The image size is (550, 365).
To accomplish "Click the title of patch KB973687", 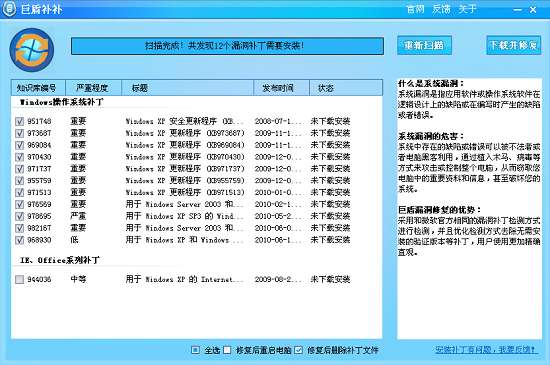I will tap(185, 133).
